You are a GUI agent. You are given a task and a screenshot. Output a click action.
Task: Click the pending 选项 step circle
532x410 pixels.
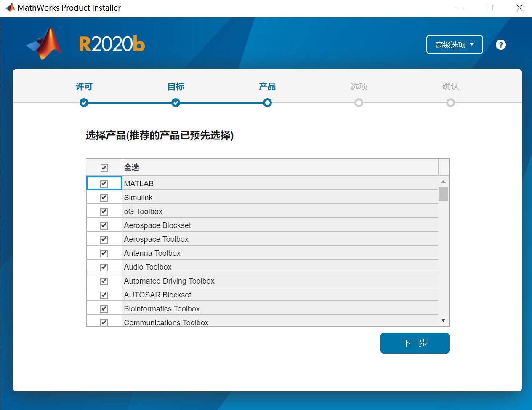pyautogui.click(x=359, y=103)
